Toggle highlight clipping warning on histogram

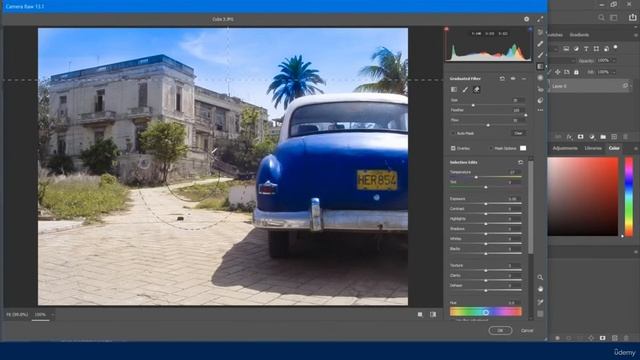click(530, 29)
